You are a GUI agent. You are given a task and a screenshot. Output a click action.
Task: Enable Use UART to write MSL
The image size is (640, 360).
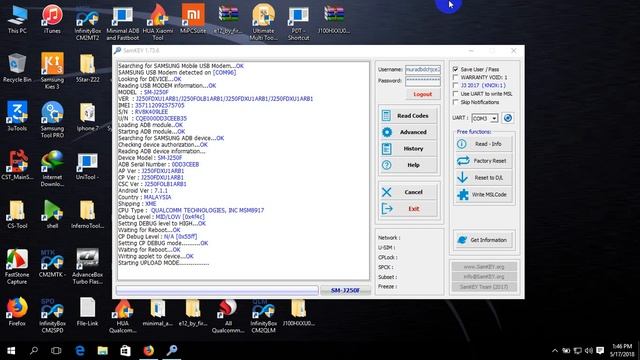click(x=455, y=94)
